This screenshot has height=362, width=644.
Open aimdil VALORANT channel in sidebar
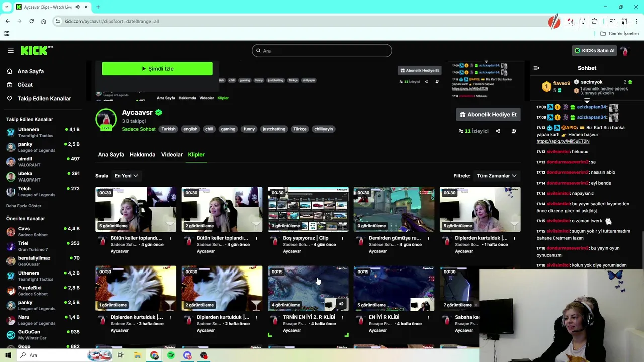pos(43,162)
